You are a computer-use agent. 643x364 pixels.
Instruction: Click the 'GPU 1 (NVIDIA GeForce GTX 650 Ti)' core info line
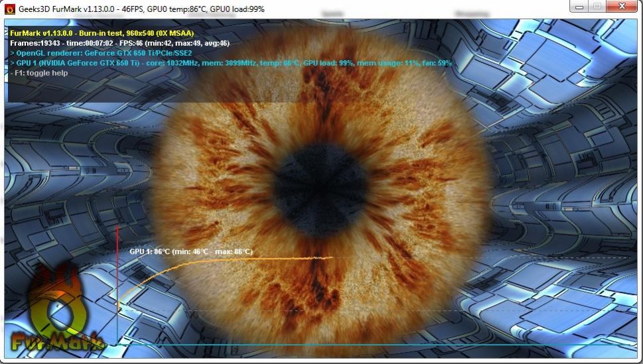click(230, 63)
